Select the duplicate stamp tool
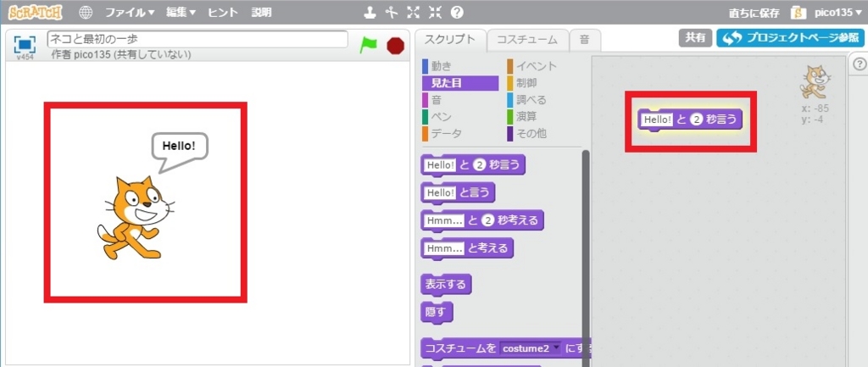 (371, 12)
